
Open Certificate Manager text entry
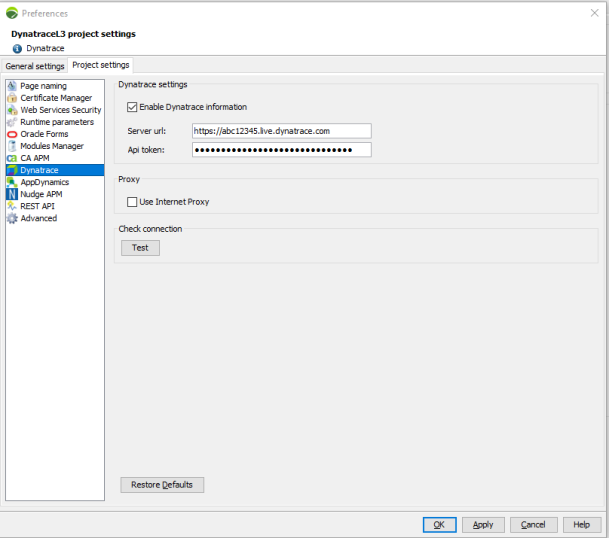56,98
